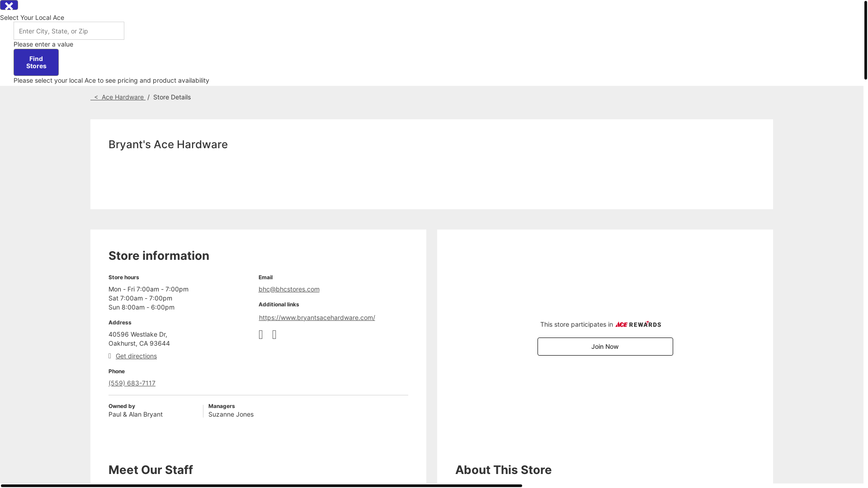This screenshot has height=488, width=868.
Task: Call the store number (559) 683-7117
Action: pyautogui.click(x=132, y=383)
